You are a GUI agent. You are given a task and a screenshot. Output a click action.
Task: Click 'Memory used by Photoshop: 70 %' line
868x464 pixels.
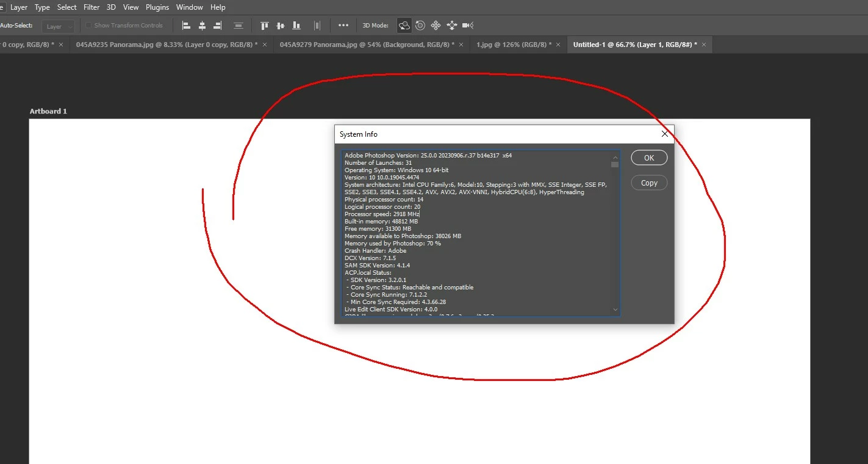393,244
